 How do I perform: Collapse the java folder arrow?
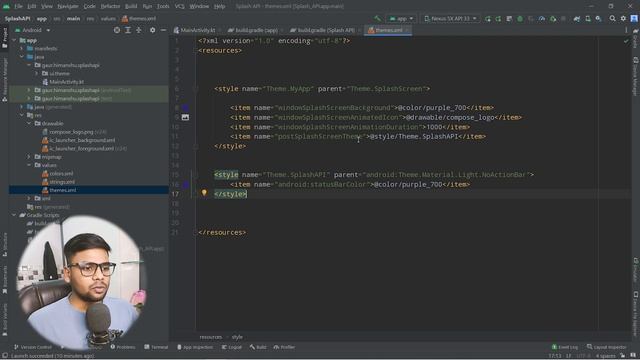click(22, 57)
